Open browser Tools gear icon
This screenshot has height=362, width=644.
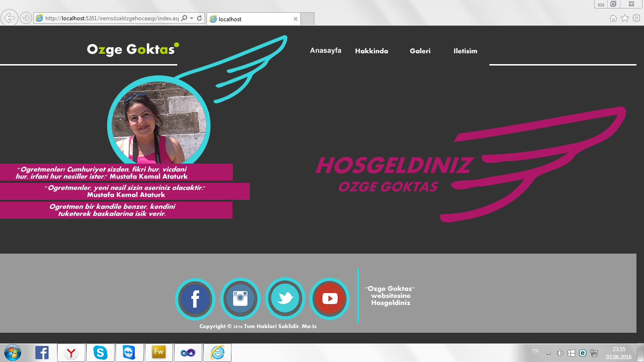click(x=636, y=18)
